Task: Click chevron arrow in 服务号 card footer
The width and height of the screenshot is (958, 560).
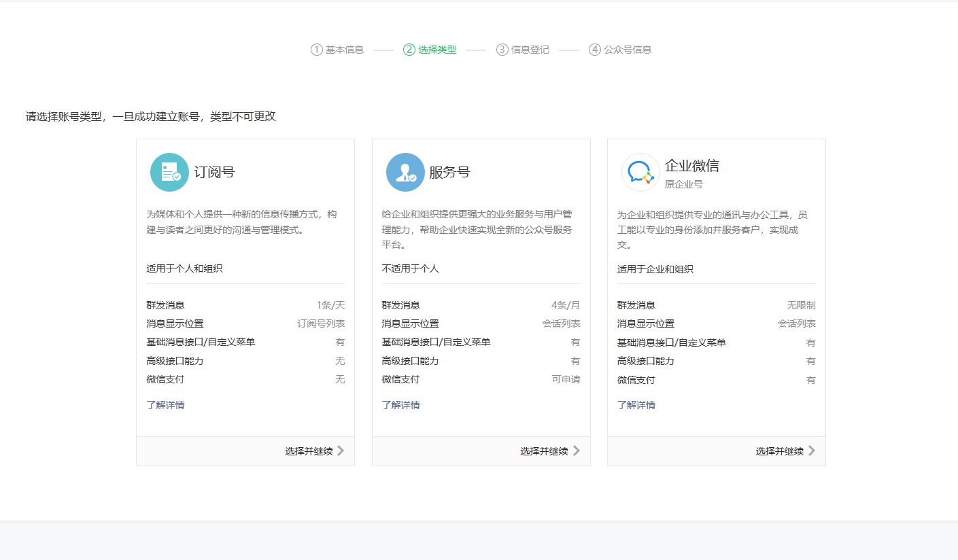Action: tap(577, 451)
